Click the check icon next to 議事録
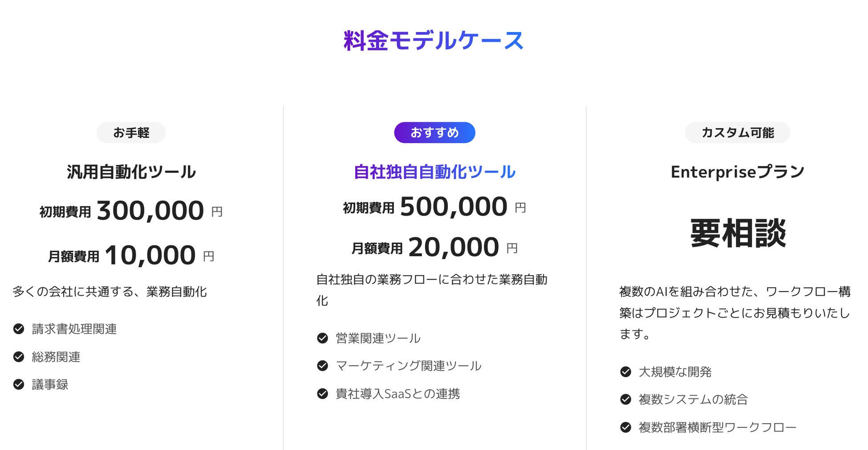The width and height of the screenshot is (868, 450). 19,384
